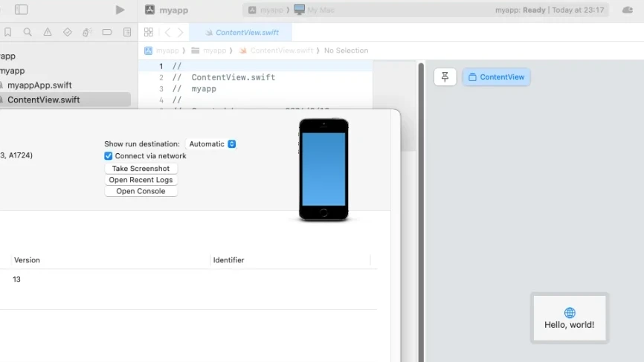Image resolution: width=644 pixels, height=362 pixels.
Task: Click the Open Recent Logs button
Action: [x=141, y=180]
